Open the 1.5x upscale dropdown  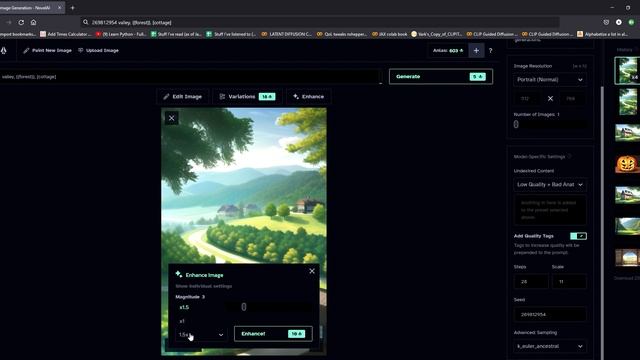[x=200, y=335]
